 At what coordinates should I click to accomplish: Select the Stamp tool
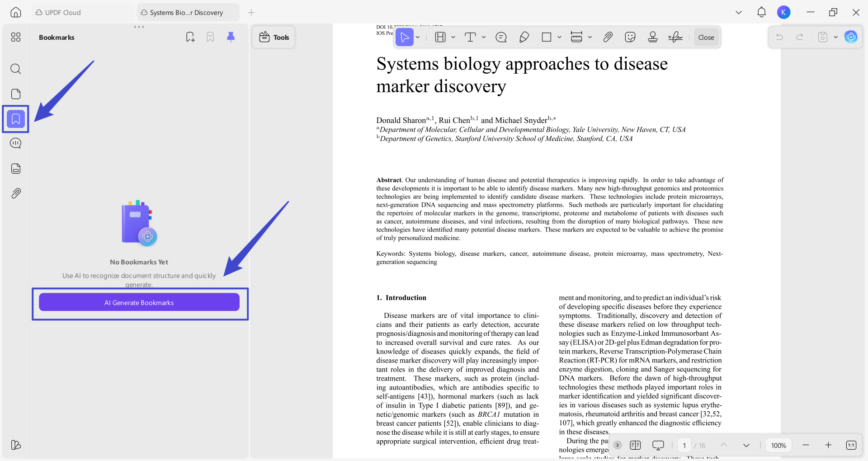click(x=652, y=37)
